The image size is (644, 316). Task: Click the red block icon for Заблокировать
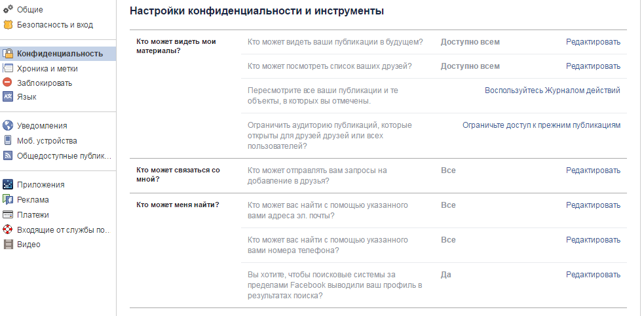pyautogui.click(x=8, y=83)
